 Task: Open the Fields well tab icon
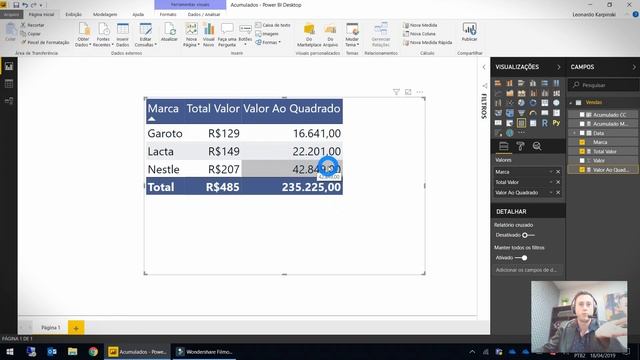(504, 146)
